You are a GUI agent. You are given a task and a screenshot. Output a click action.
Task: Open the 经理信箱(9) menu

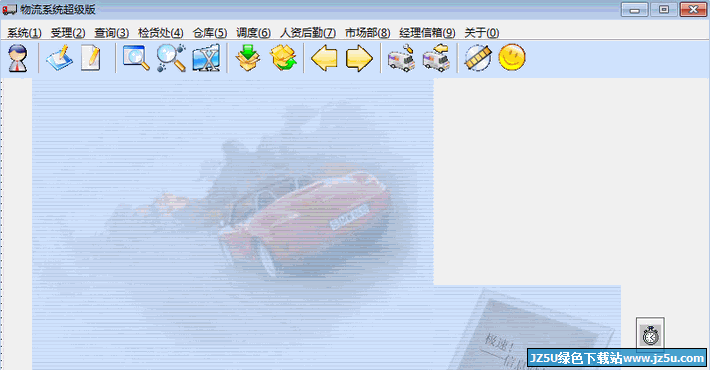coord(427,33)
